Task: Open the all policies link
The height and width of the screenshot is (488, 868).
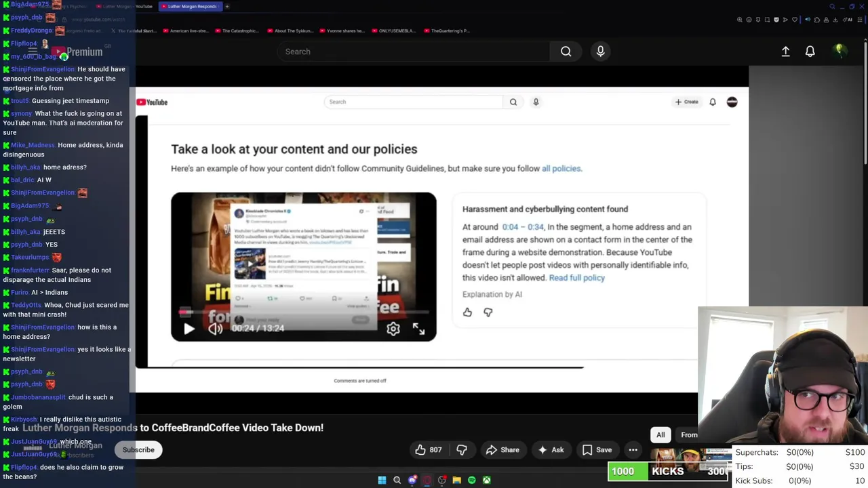Action: tap(561, 169)
